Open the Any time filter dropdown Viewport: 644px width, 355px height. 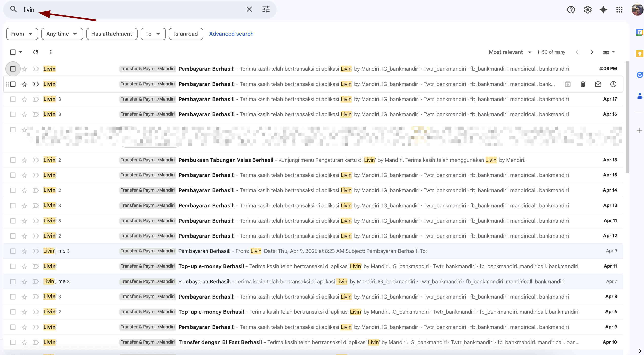[x=62, y=34]
